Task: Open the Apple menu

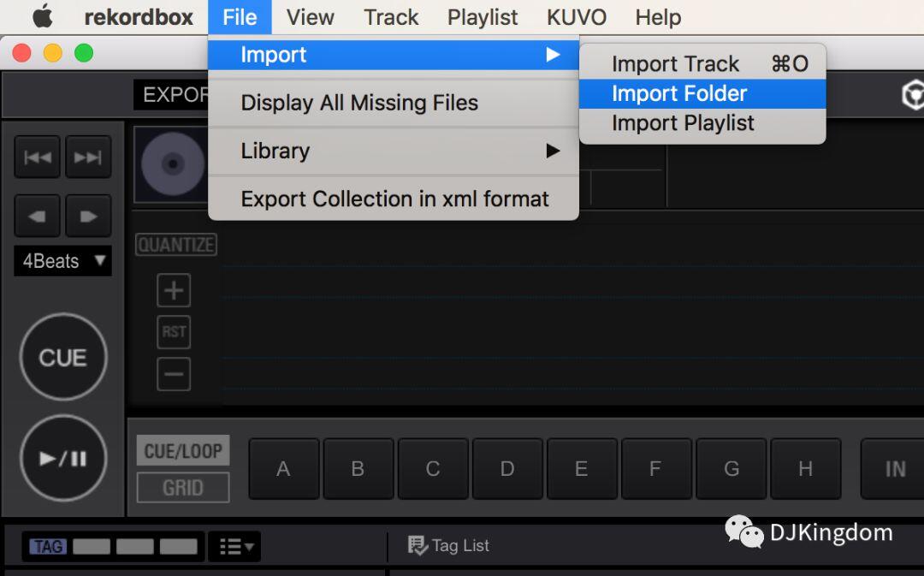Action: click(x=43, y=17)
